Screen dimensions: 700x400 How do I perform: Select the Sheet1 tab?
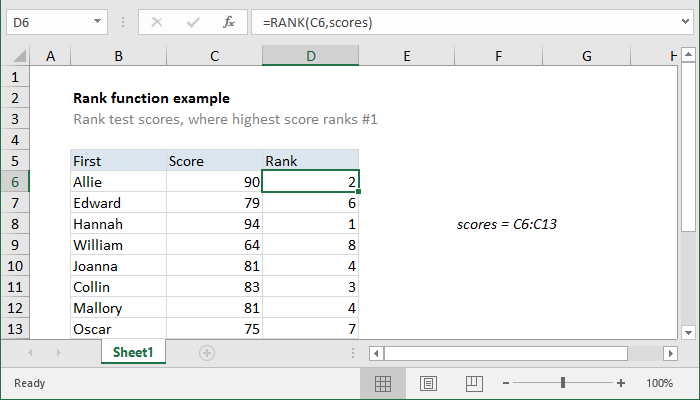133,352
